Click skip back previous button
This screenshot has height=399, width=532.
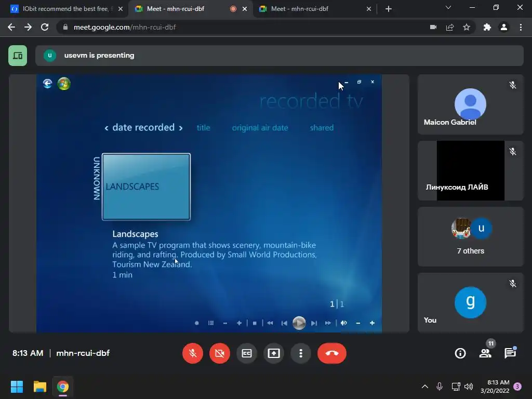pos(284,323)
